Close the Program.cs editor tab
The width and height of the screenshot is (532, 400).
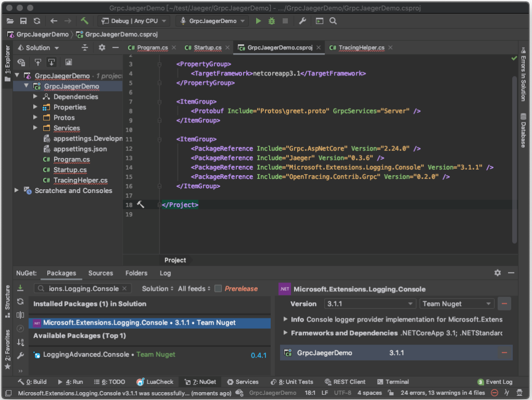[x=174, y=47]
